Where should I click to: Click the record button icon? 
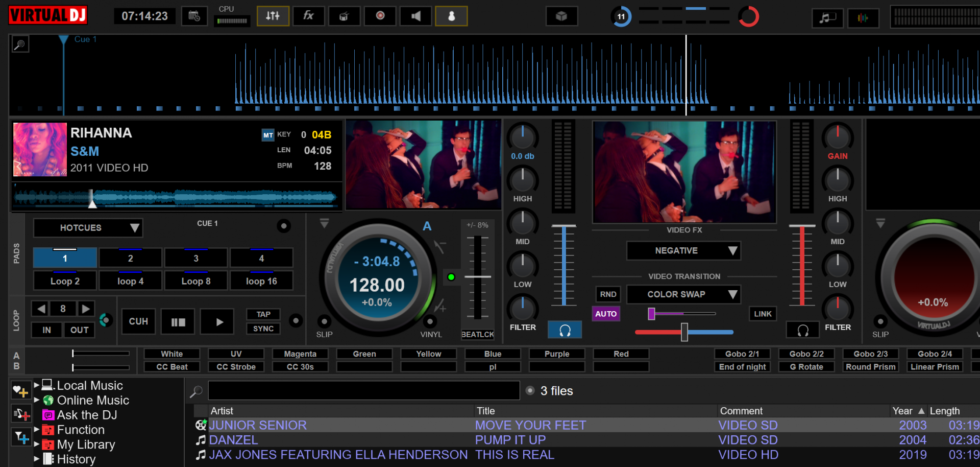(380, 16)
